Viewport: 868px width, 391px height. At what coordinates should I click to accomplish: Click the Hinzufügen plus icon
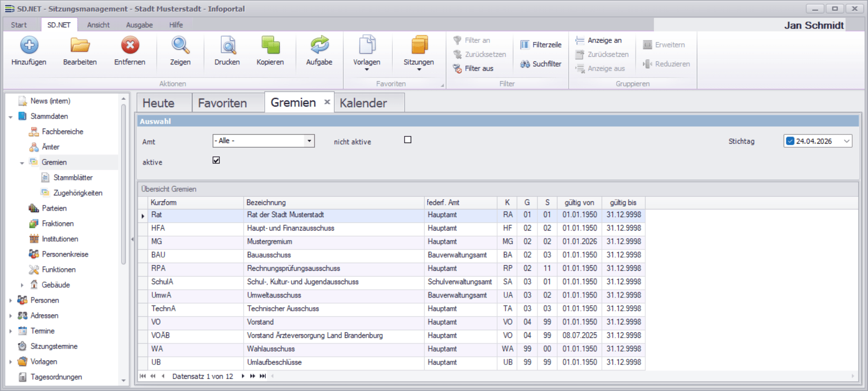click(29, 45)
